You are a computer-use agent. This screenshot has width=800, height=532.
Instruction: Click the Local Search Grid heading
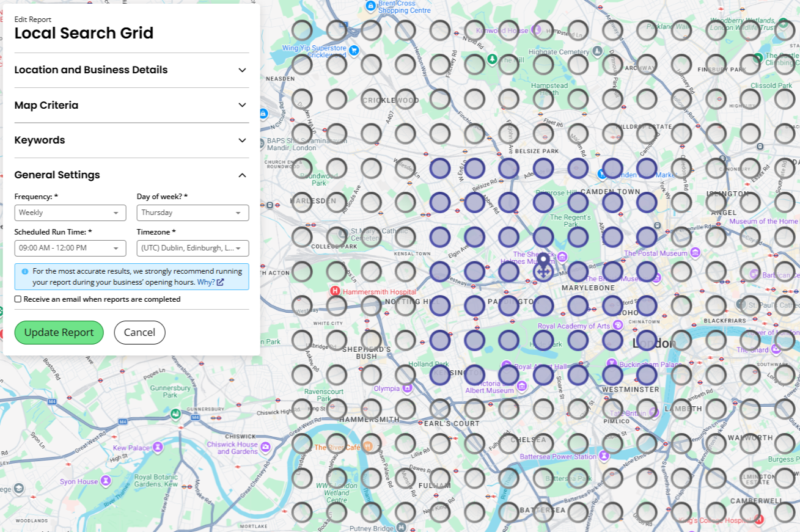tap(84, 34)
